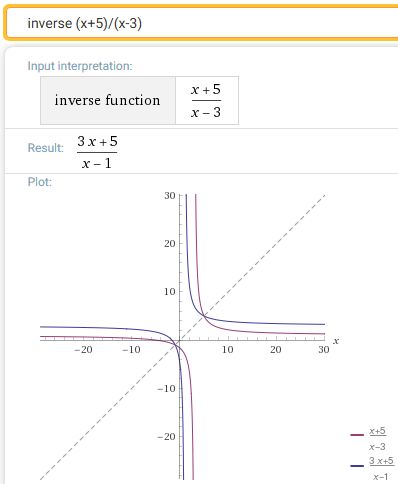
Task: Click the (x+5)/(x-3) legend label
Action: point(377,438)
